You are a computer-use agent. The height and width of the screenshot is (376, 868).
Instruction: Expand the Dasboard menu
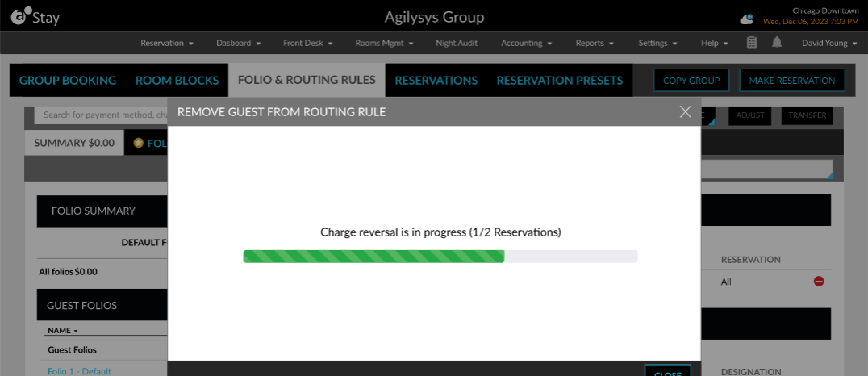[x=239, y=43]
